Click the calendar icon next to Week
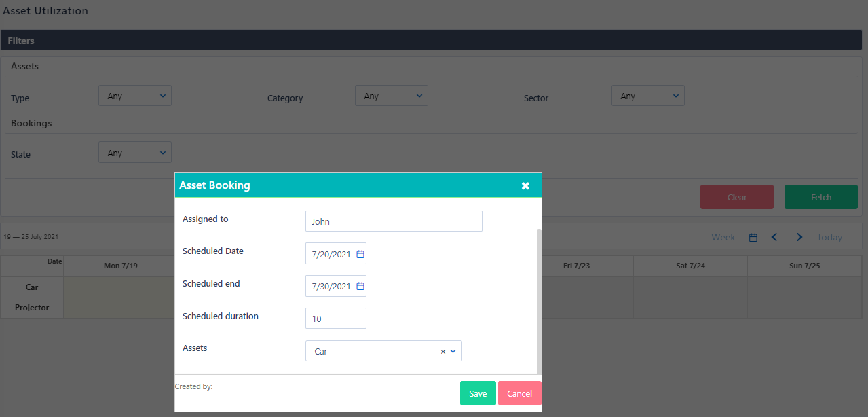The width and height of the screenshot is (868, 417). (753, 237)
